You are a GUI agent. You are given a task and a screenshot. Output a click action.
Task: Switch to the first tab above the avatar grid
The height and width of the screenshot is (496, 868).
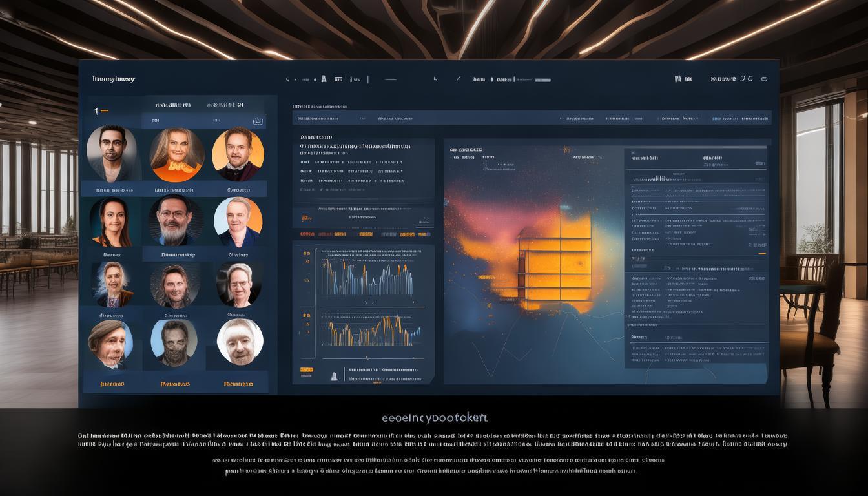tap(172, 105)
